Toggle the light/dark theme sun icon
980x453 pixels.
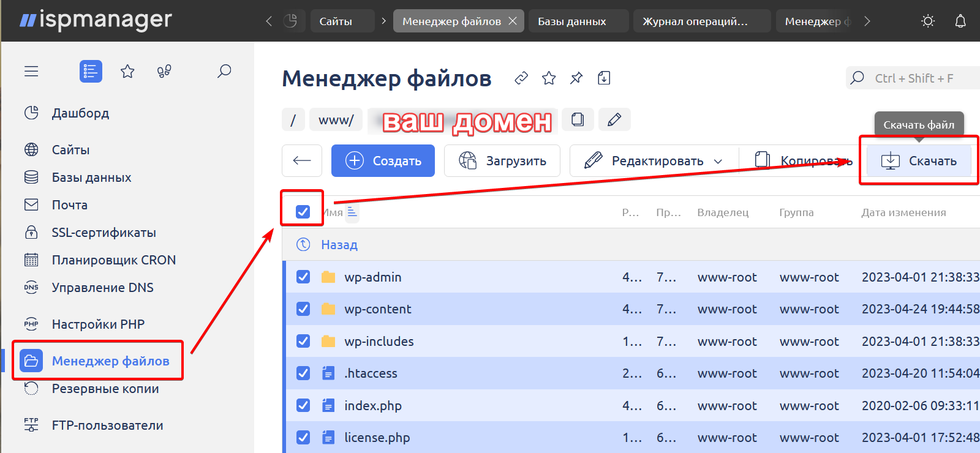click(928, 21)
